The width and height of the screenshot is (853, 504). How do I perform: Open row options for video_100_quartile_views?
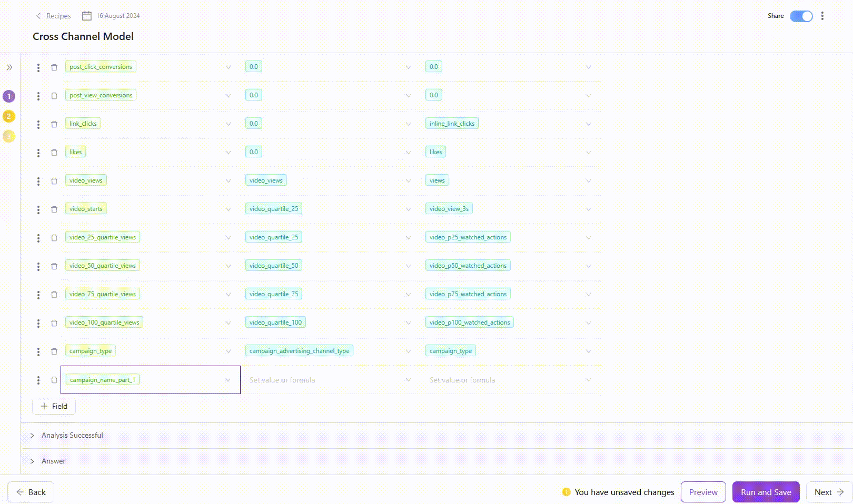tap(38, 323)
